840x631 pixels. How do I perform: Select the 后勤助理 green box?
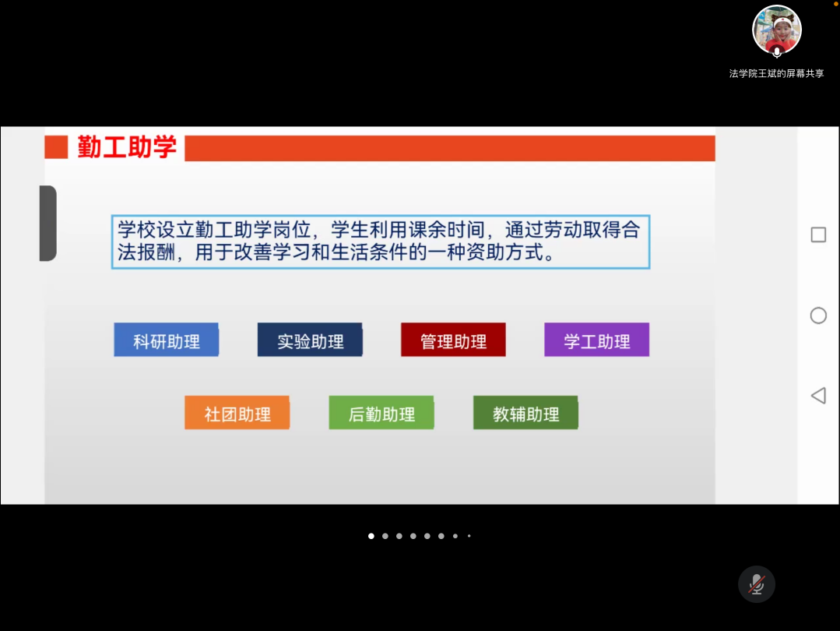tap(381, 413)
